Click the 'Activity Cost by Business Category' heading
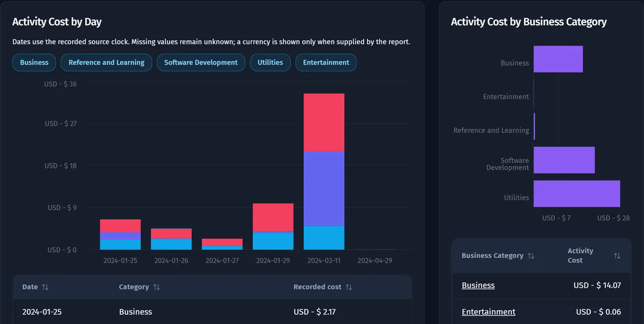 529,22
